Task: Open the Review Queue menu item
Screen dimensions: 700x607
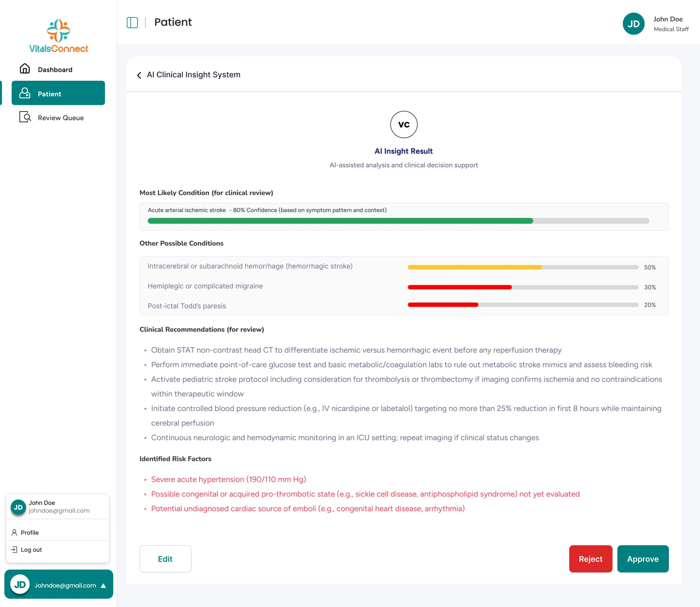Action: point(58,118)
